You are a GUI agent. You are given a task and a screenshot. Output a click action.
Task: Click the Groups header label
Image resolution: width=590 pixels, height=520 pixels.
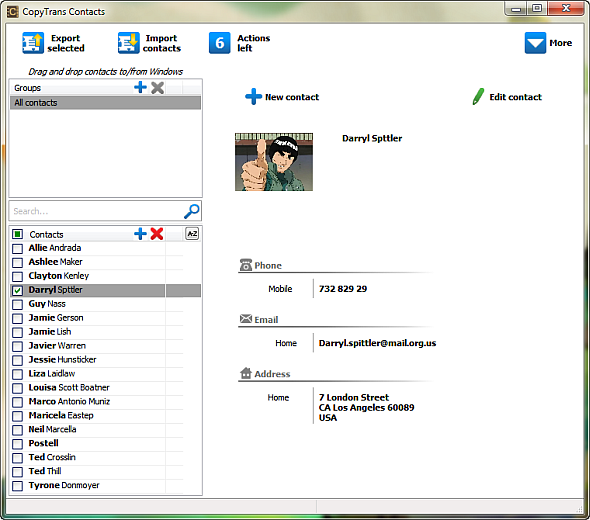pyautogui.click(x=27, y=88)
